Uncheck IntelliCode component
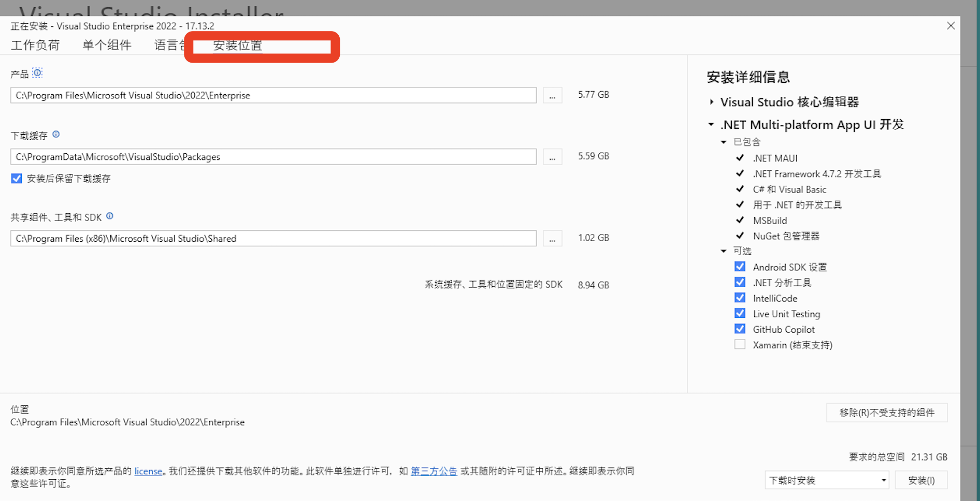Screen dimensions: 980x501 [x=740, y=298]
